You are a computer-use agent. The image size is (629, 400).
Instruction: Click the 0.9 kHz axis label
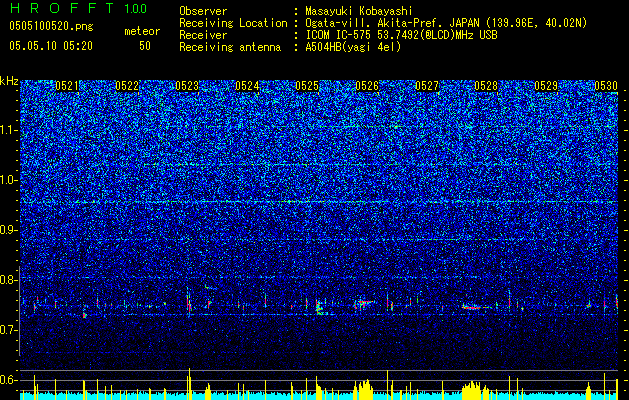point(9,230)
